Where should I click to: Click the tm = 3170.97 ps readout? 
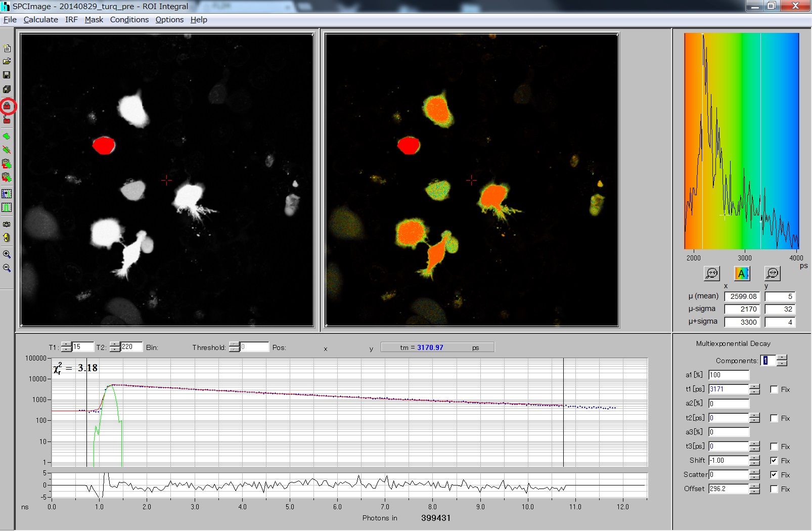[x=437, y=347]
